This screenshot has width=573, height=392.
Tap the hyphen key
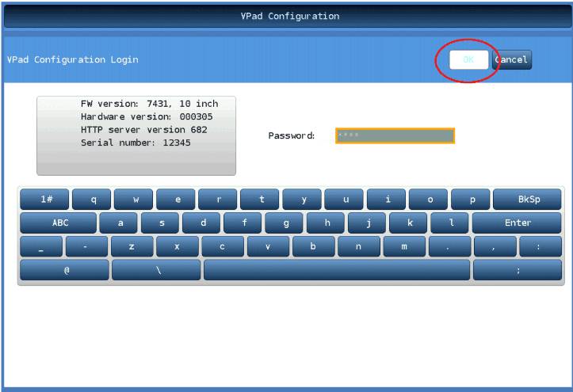84,247
